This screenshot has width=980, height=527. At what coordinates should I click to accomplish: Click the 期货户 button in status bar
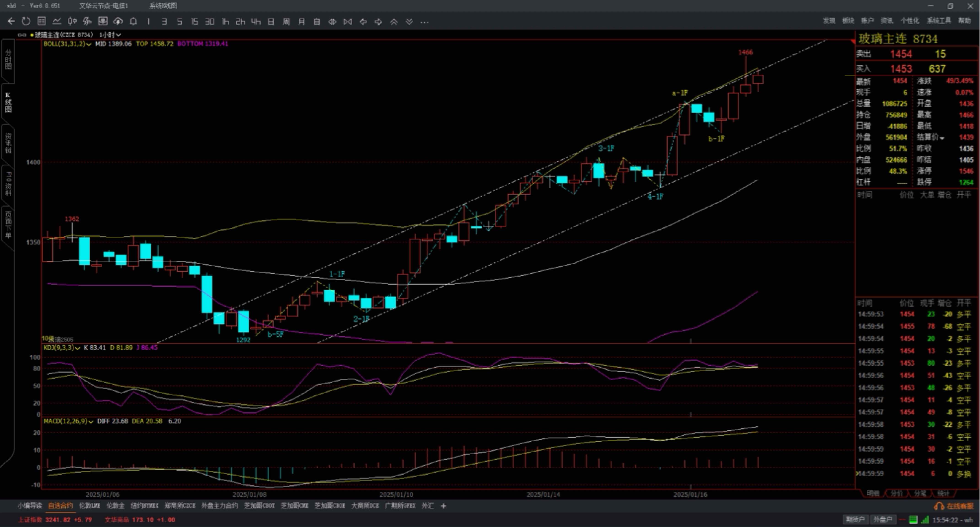coord(855,519)
